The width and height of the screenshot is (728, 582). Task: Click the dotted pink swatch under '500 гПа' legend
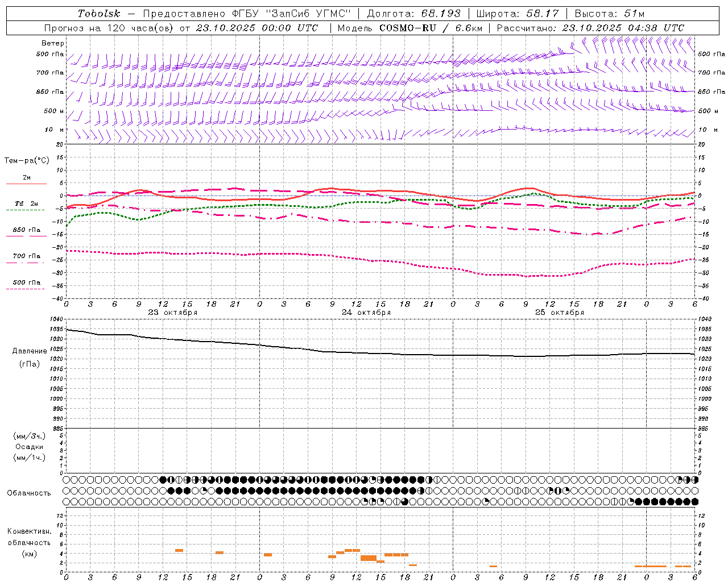[25, 289]
